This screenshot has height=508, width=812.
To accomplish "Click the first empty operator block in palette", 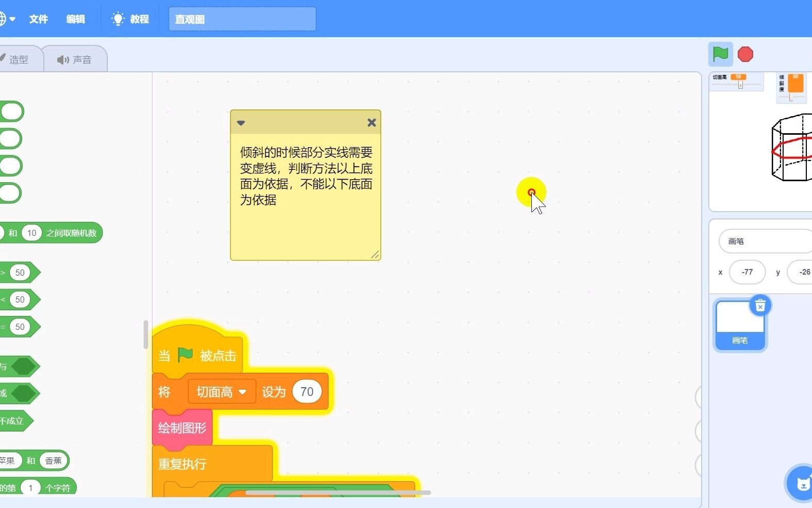I will (11, 112).
